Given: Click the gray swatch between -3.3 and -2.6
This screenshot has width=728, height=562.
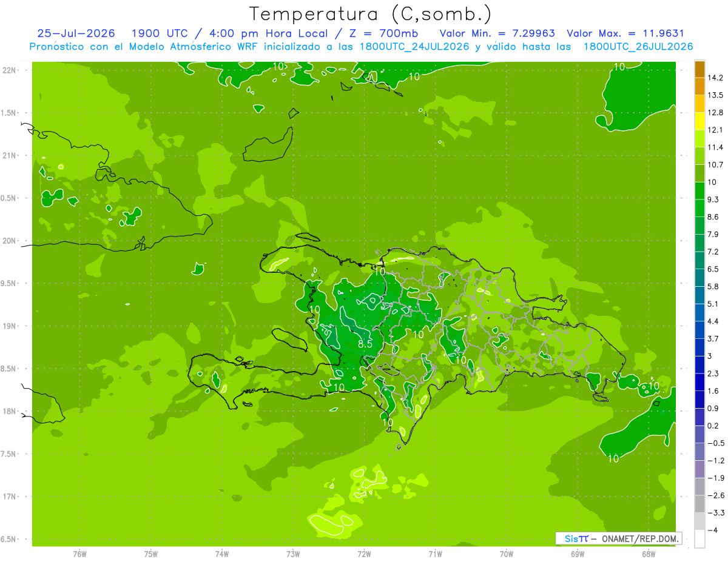Looking at the screenshot, I should point(699,504).
